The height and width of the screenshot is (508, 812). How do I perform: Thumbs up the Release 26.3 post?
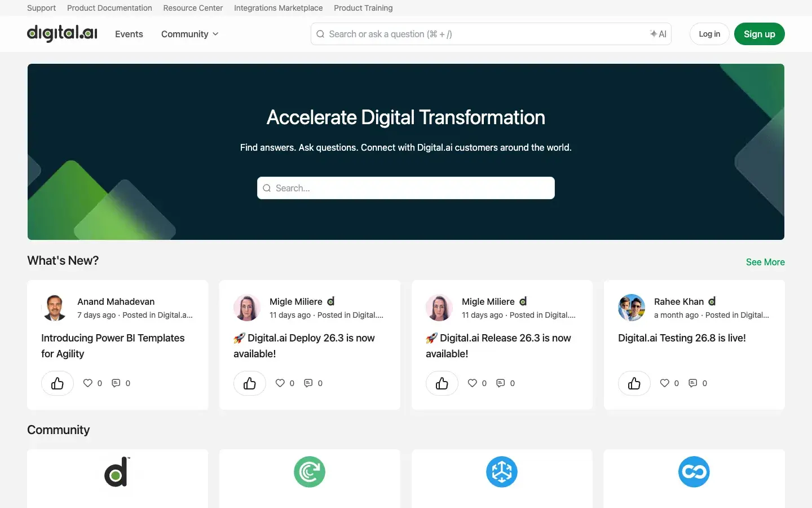coord(442,383)
